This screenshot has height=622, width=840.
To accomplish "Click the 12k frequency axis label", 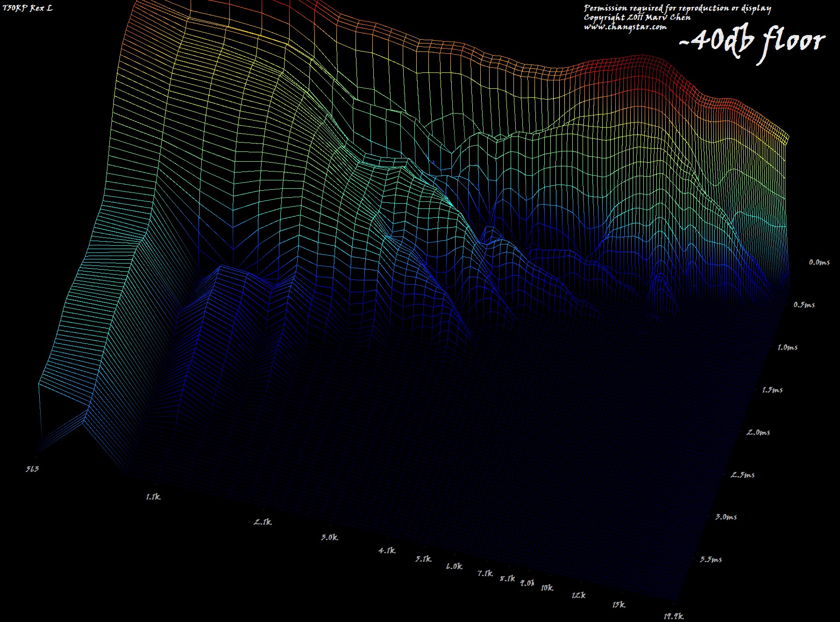I will pyautogui.click(x=578, y=595).
